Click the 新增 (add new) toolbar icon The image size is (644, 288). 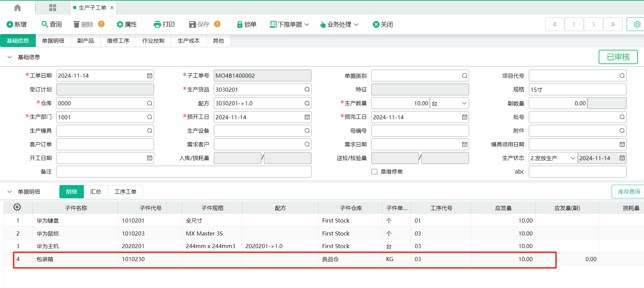tap(10, 25)
